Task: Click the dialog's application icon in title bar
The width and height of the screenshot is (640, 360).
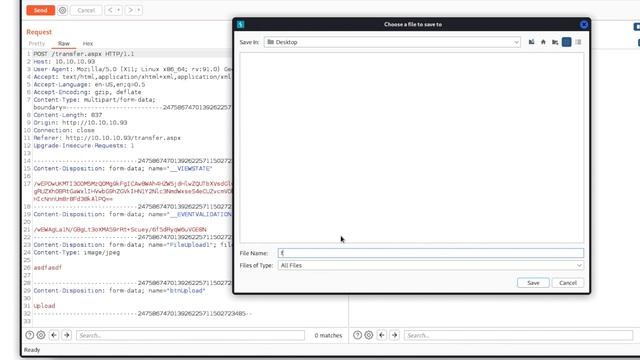Action: point(240,24)
